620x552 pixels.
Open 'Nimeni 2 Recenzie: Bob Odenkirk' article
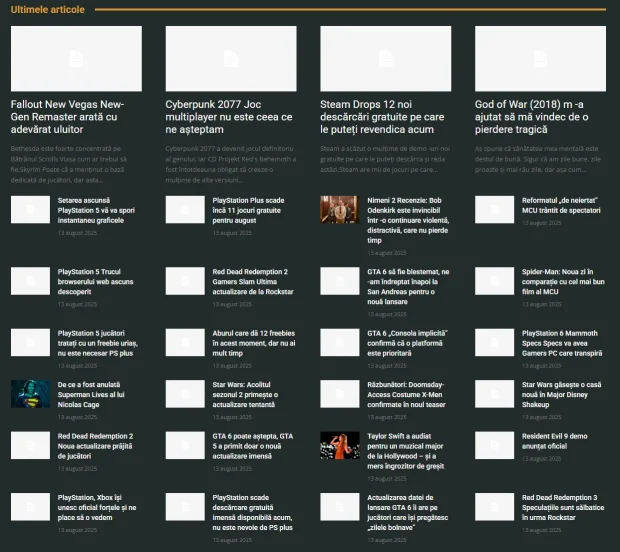point(408,220)
